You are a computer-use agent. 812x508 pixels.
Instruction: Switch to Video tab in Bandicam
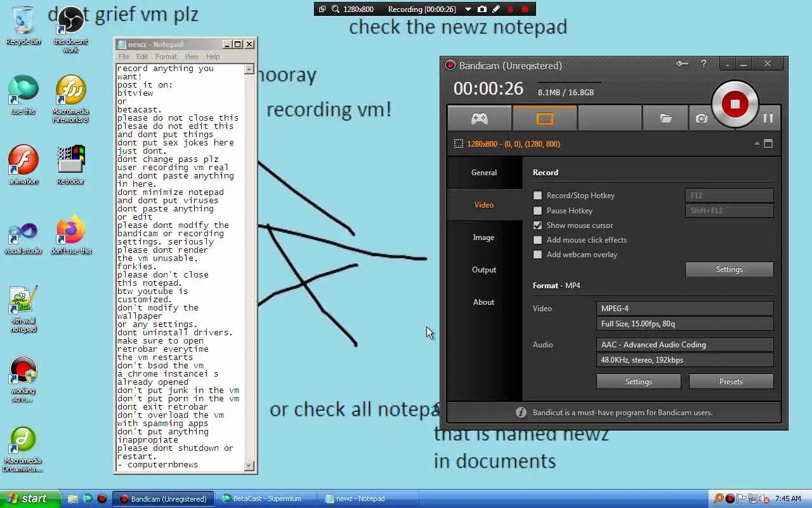484,205
